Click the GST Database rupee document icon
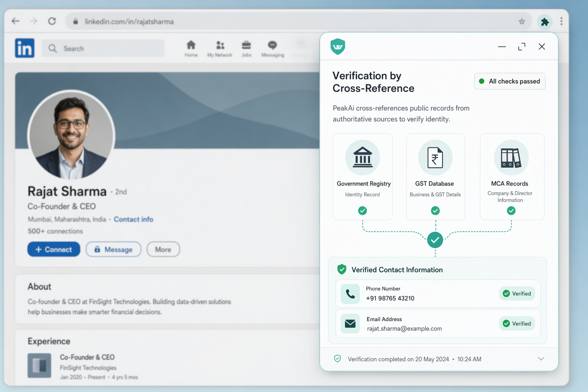The width and height of the screenshot is (588, 392). click(435, 157)
